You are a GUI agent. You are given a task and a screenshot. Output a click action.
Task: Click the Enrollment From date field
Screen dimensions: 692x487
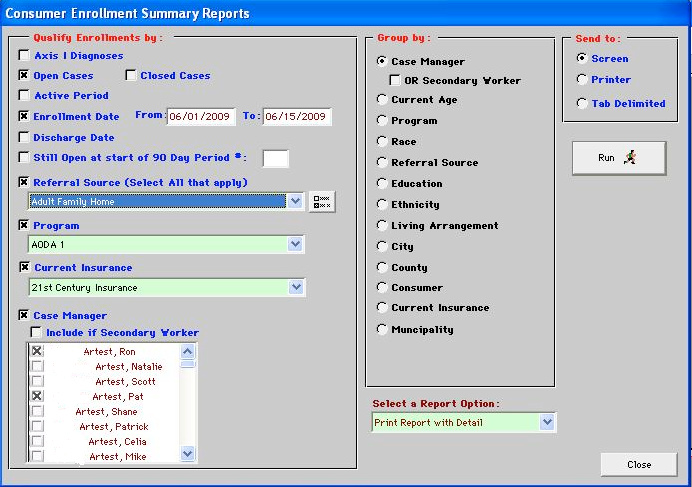[201, 117]
